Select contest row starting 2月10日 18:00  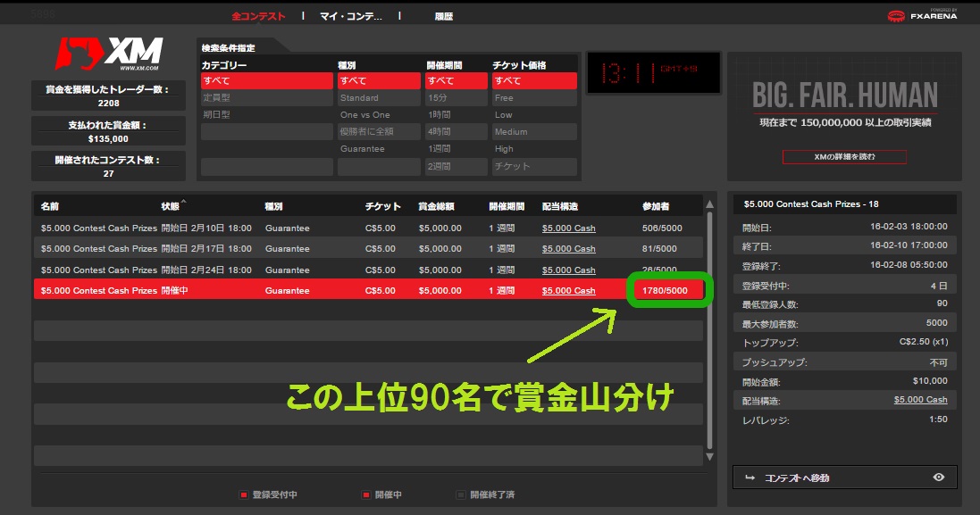point(369,228)
